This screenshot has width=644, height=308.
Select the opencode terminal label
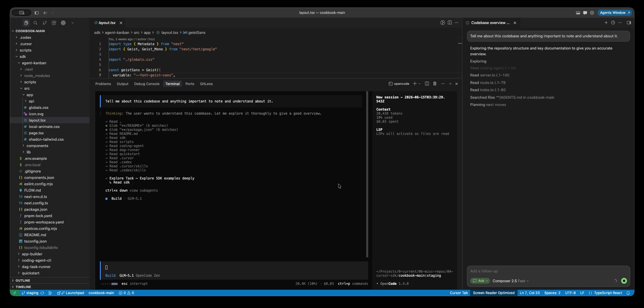(399, 84)
